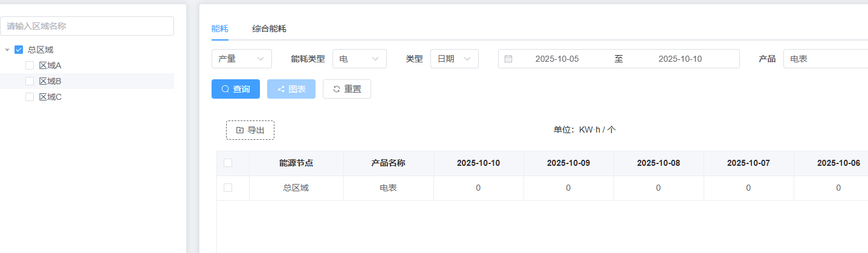This screenshot has width=868, height=253.
Task: Click the 图表 chart button
Action: (291, 89)
